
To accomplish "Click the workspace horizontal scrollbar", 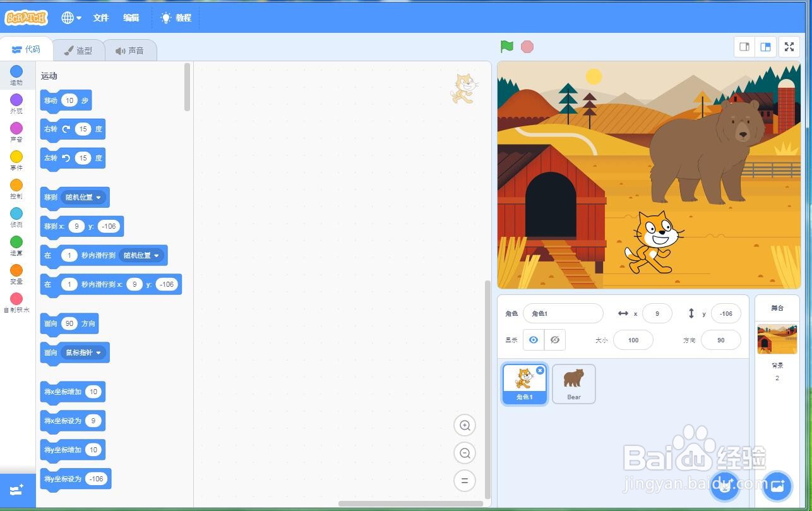I will point(410,503).
